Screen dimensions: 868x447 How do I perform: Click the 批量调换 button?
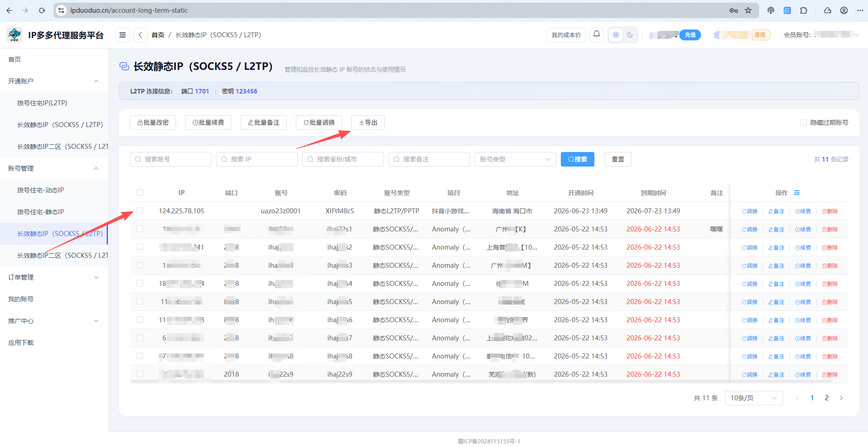[x=319, y=123]
